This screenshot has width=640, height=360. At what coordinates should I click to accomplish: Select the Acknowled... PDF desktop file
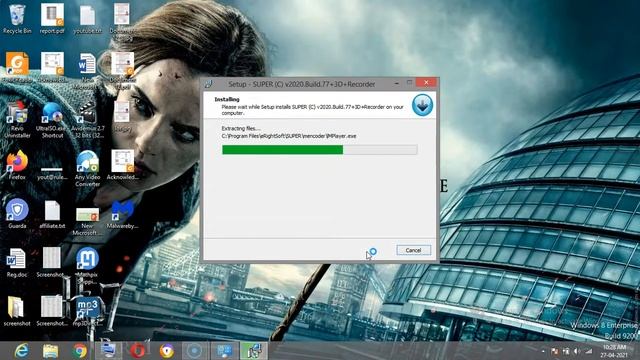point(122,165)
